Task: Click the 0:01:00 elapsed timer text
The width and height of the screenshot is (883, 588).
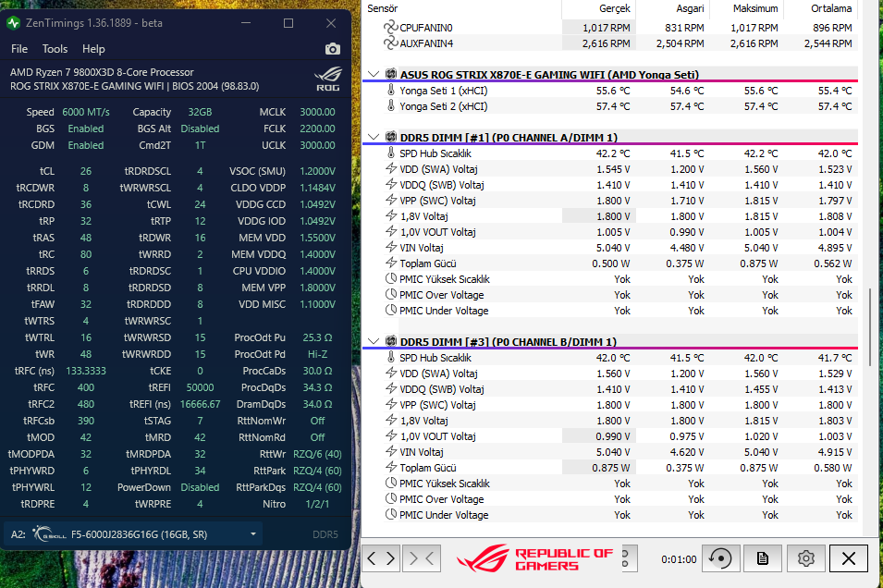Action: point(679,559)
